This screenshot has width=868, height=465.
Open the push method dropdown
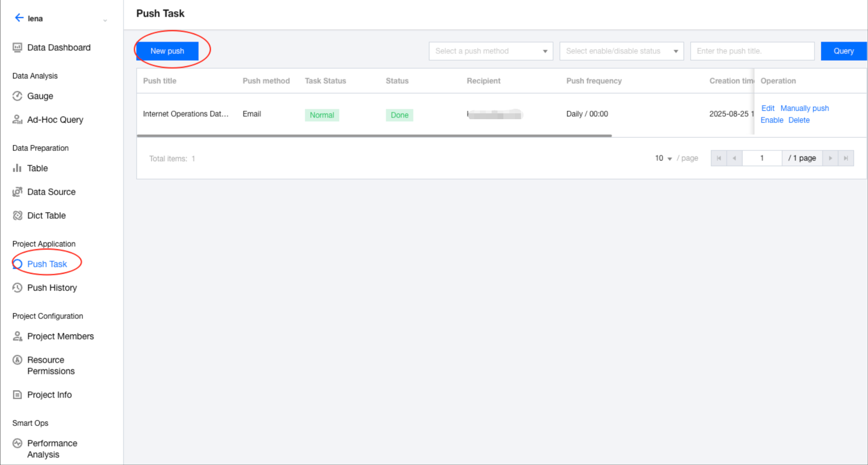pyautogui.click(x=491, y=51)
